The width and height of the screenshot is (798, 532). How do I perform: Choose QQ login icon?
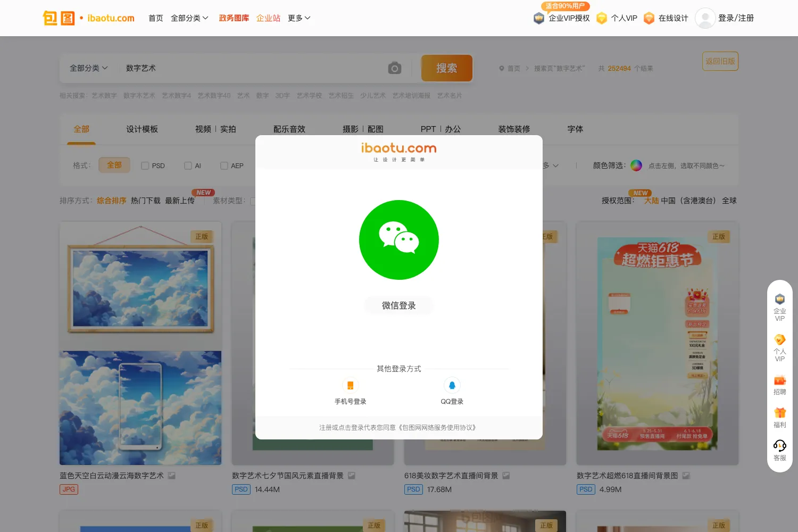coord(452,385)
